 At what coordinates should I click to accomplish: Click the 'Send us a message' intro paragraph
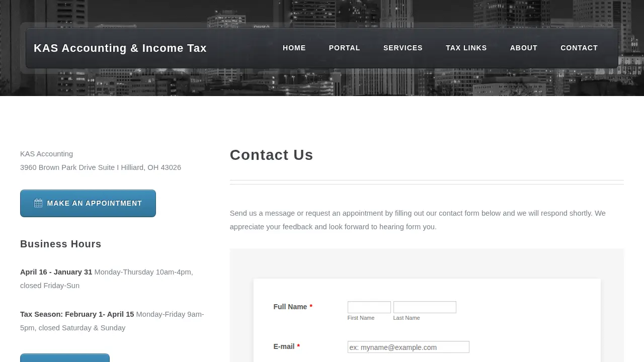(418, 220)
